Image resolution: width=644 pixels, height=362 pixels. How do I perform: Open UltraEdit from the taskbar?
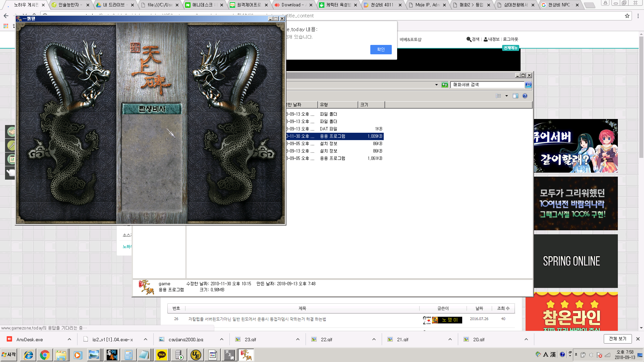point(196,355)
